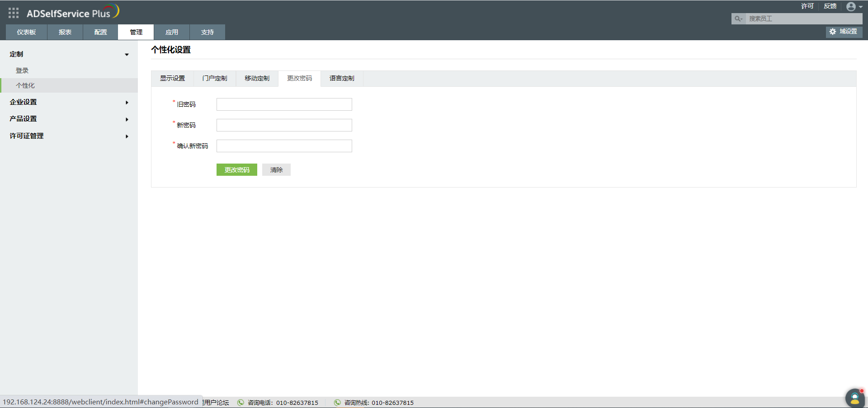Viewport: 868px width, 408px height.
Task: Switch to the 仪表板 tab
Action: [26, 32]
